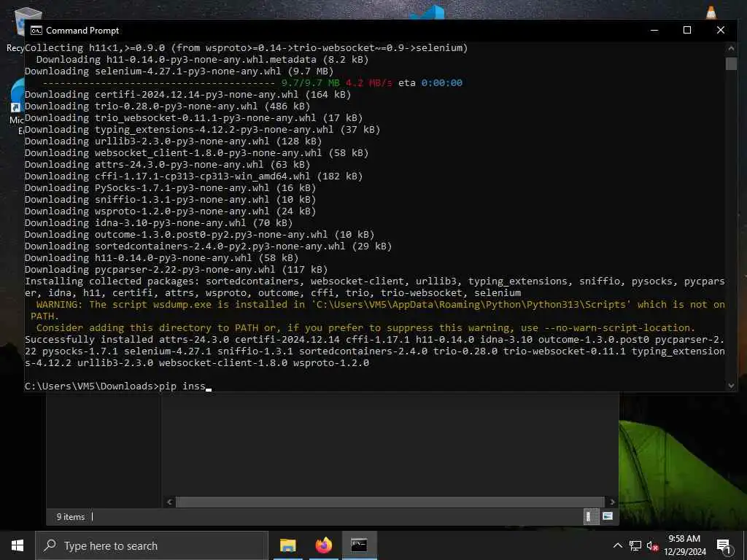Click the 'Successfully installed attrs-24.3.0' line
Screen dimensions: 747x560
[375, 340]
